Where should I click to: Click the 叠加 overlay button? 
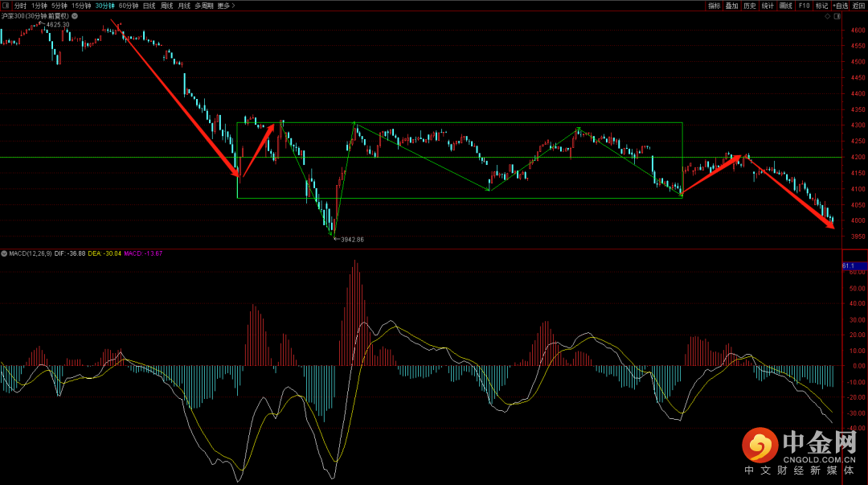coord(731,6)
